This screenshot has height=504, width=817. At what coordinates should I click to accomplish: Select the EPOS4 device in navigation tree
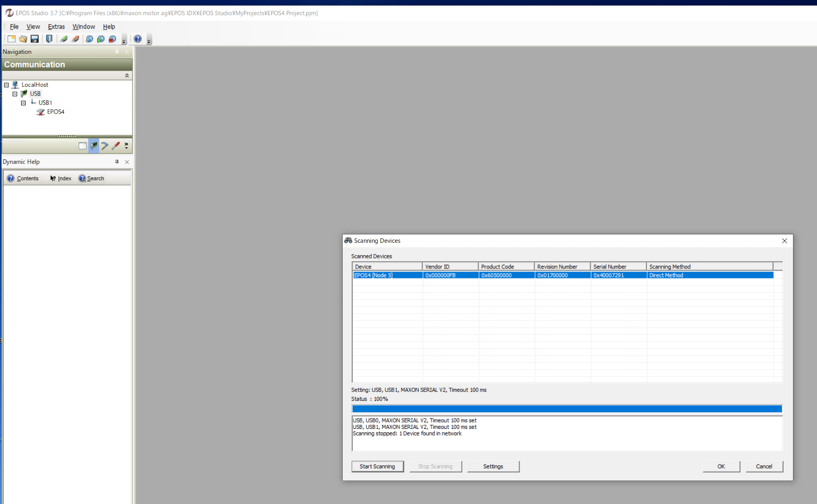55,112
